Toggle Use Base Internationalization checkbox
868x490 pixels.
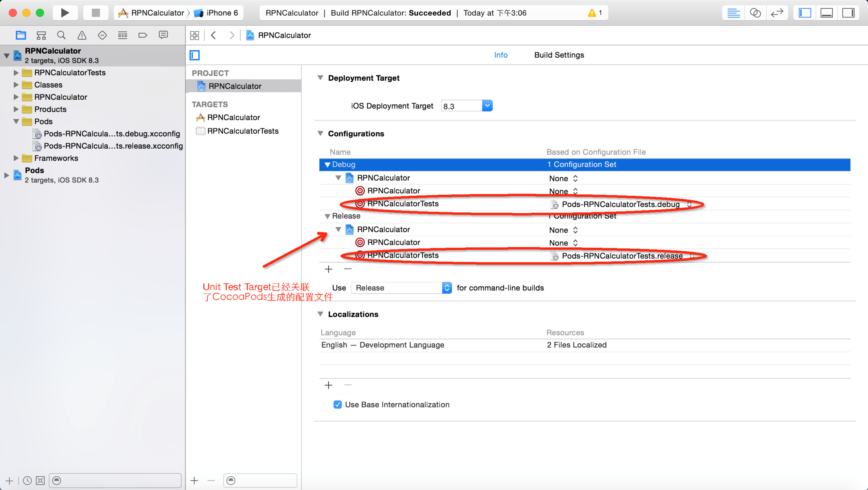337,404
